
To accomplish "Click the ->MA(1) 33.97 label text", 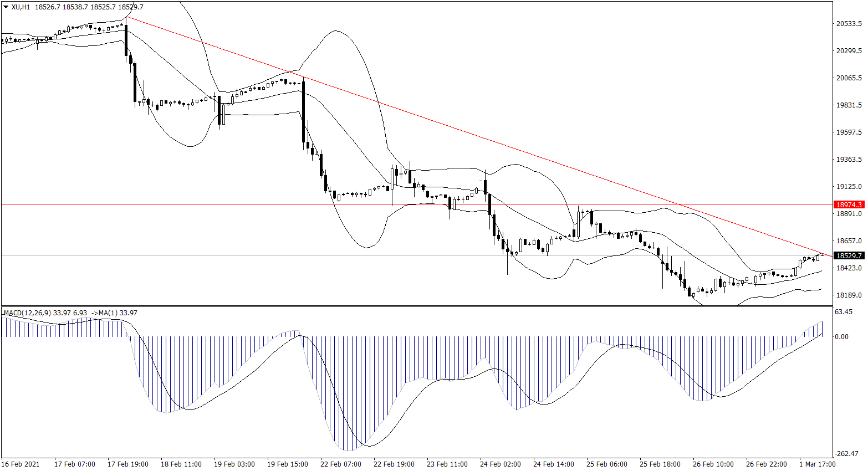I will click(x=114, y=313).
